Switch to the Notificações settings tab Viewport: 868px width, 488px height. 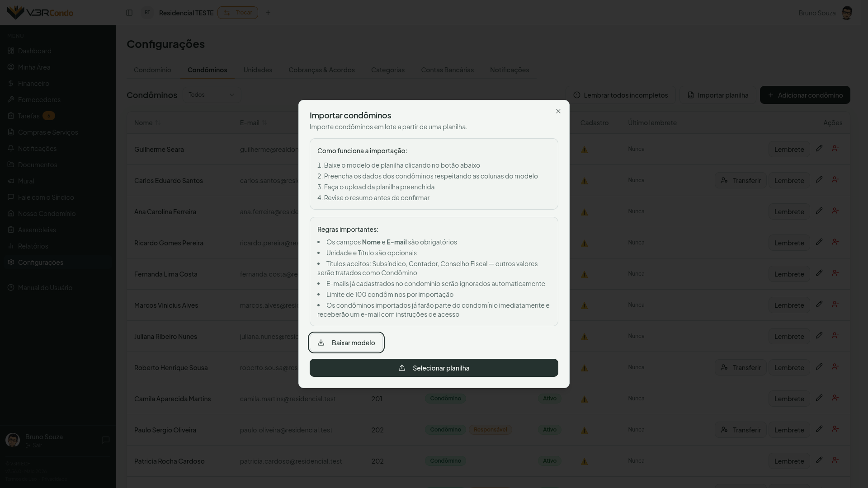pyautogui.click(x=509, y=70)
